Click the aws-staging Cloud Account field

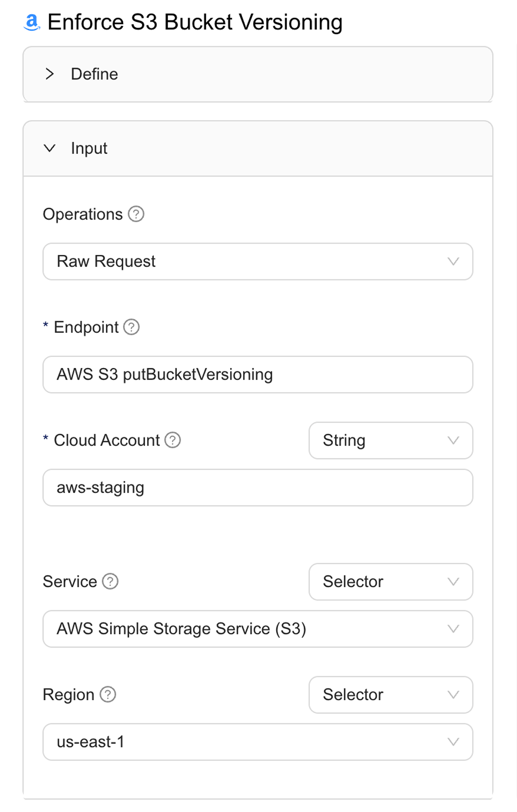[x=258, y=488]
